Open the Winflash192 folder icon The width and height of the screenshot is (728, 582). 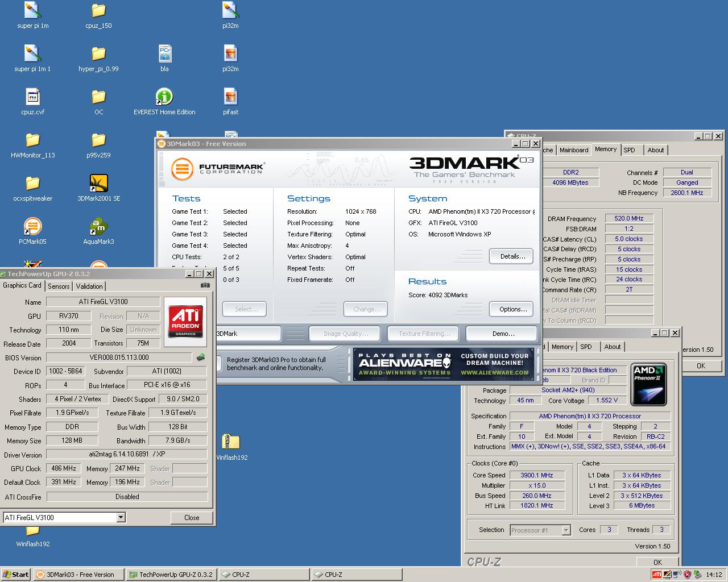[32, 532]
